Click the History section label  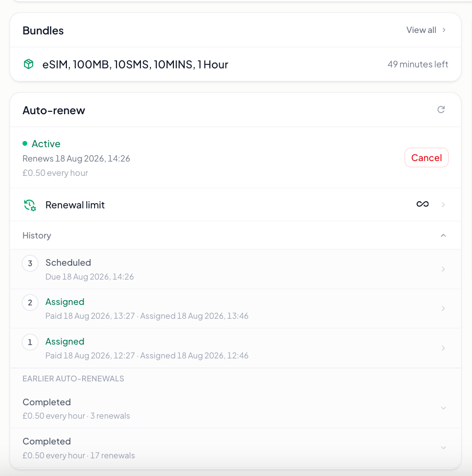[x=37, y=236]
